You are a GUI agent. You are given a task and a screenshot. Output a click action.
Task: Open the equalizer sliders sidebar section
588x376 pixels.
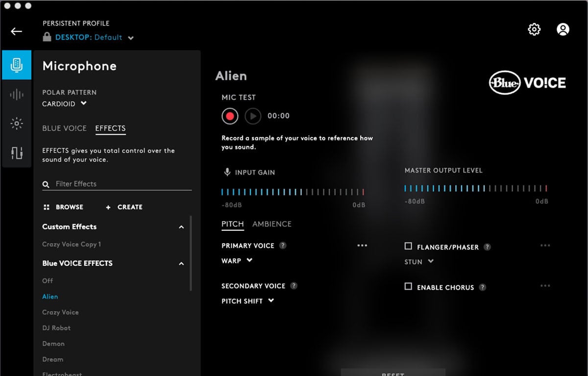[x=17, y=153]
